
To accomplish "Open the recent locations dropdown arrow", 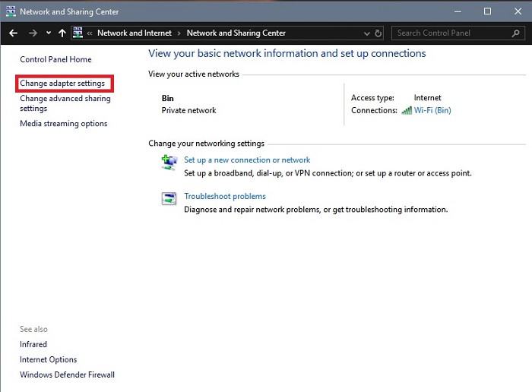I will pyautogui.click(x=49, y=33).
